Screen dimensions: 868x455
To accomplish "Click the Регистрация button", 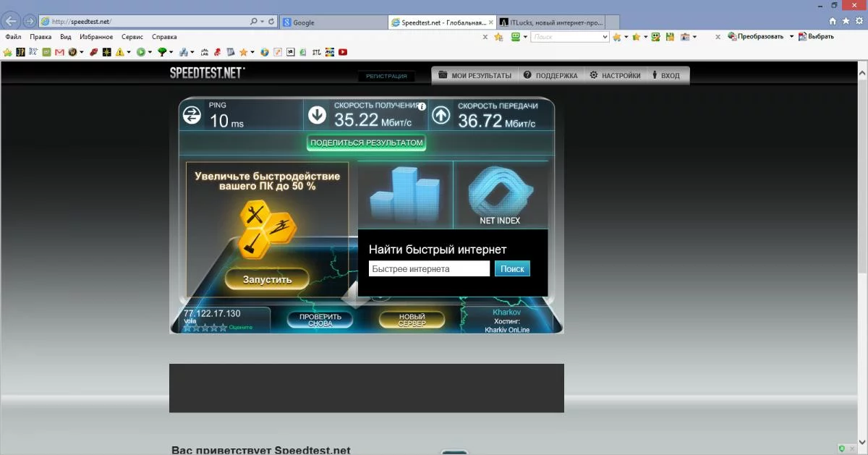I will (386, 76).
